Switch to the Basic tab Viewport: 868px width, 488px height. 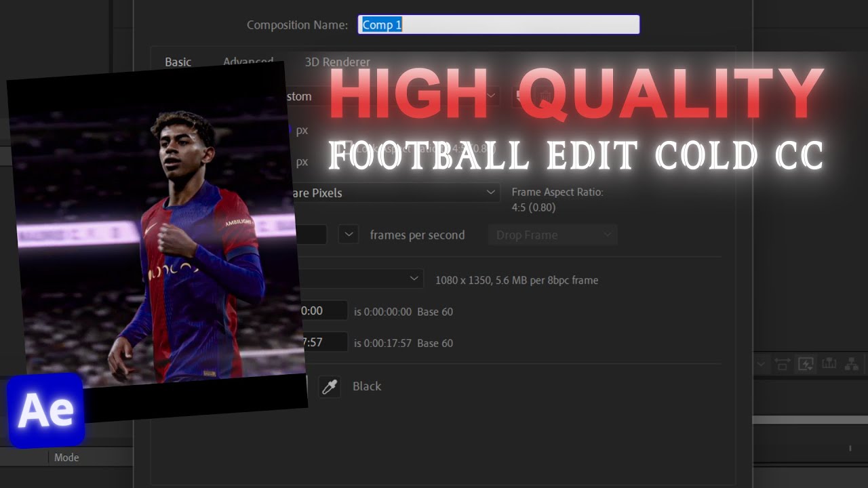(x=178, y=62)
